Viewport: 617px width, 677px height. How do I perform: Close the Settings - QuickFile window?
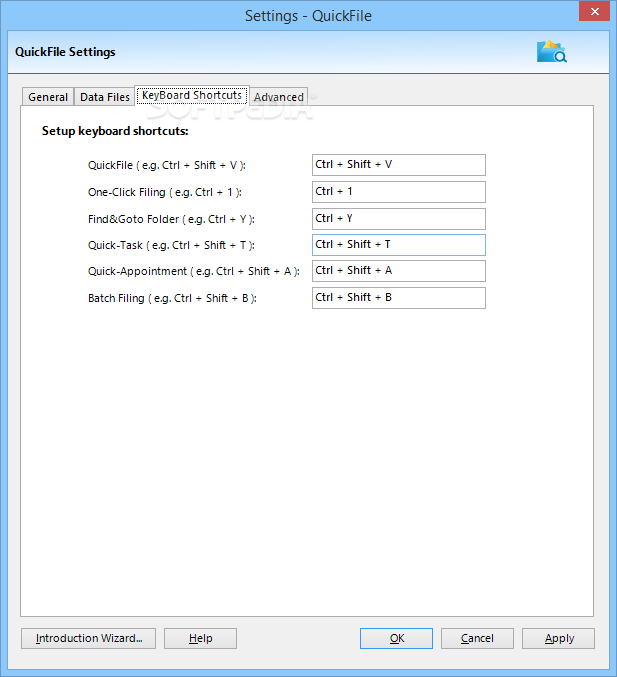pyautogui.click(x=595, y=12)
